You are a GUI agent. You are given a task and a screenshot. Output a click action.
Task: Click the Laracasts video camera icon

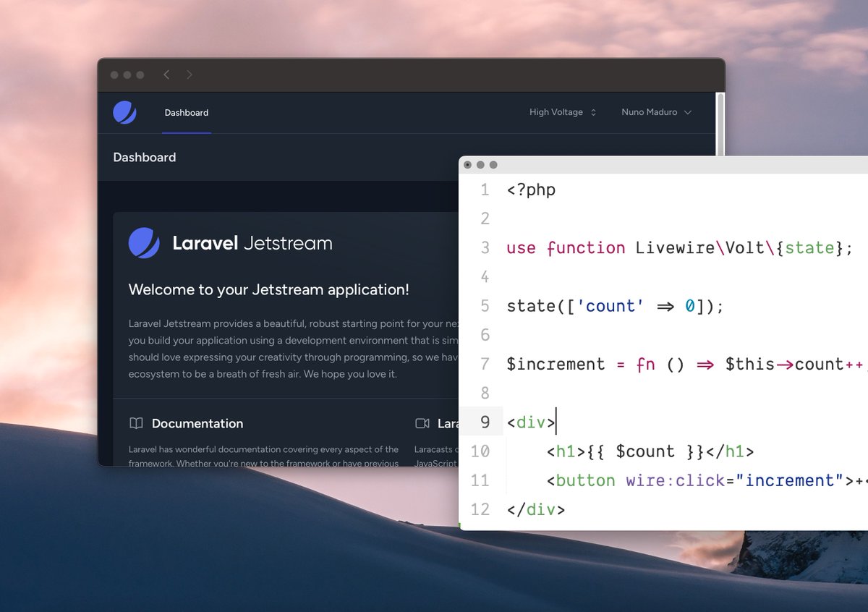tap(422, 423)
